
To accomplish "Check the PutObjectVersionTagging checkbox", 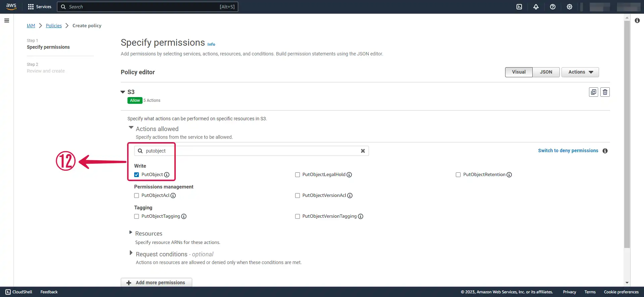I will pos(298,216).
